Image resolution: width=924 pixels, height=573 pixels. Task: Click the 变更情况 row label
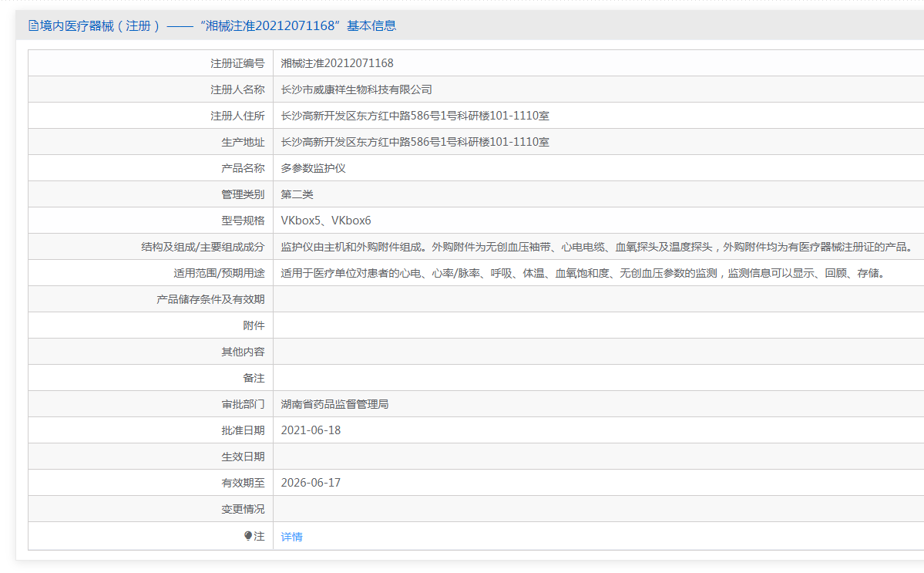click(243, 509)
